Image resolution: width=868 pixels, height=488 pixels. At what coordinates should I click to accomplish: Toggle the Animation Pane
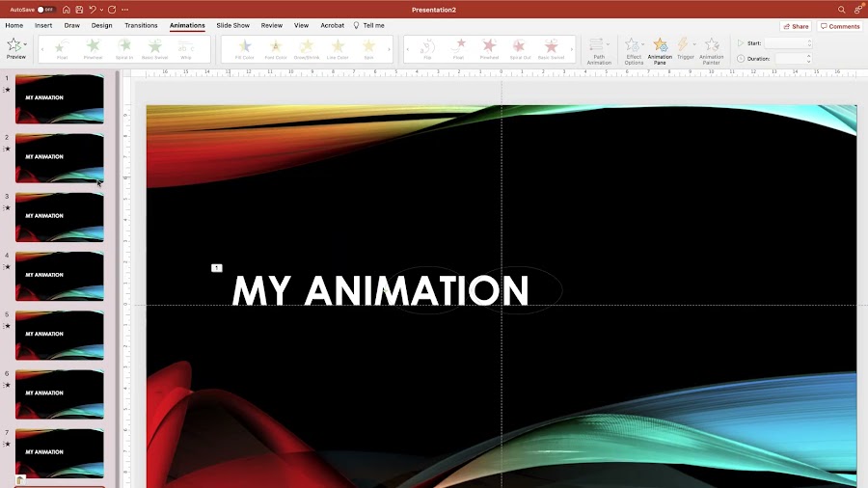pos(660,51)
